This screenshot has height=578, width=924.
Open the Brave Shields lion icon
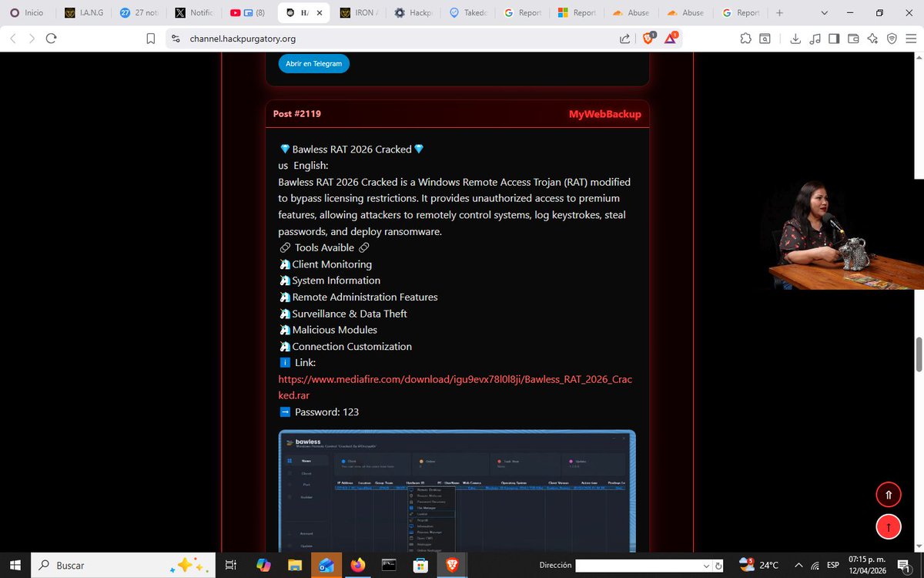pos(648,39)
